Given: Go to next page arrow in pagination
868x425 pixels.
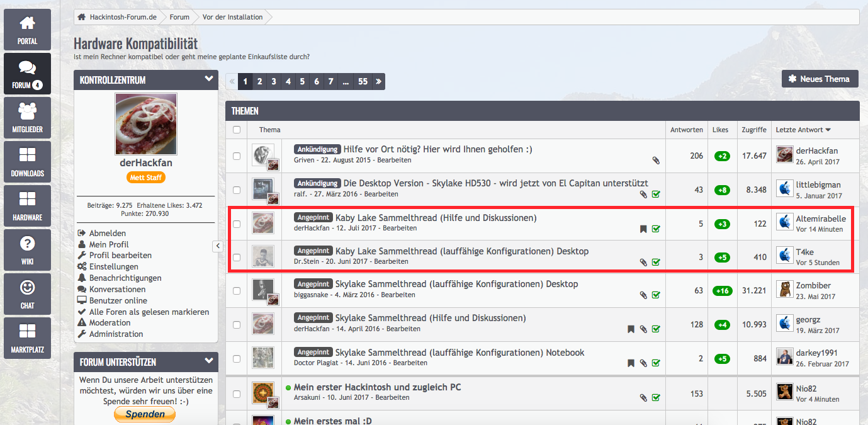Looking at the screenshot, I should [378, 81].
